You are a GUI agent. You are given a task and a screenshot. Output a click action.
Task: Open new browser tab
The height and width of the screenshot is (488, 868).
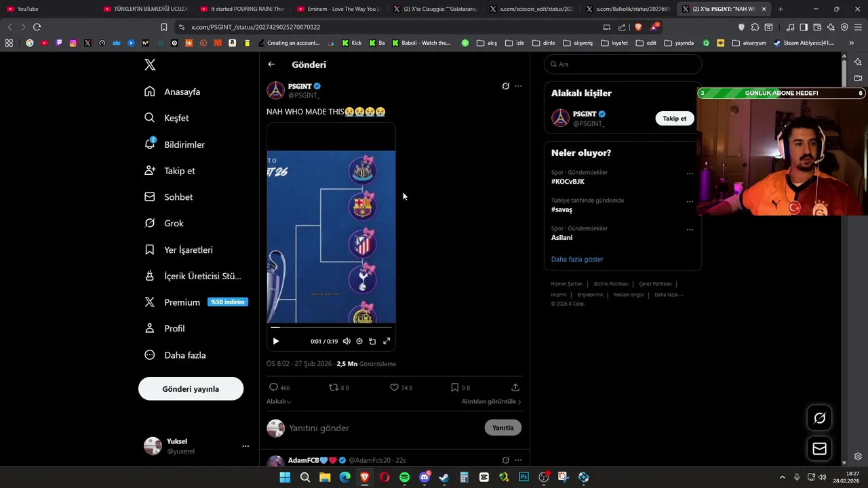(x=781, y=9)
